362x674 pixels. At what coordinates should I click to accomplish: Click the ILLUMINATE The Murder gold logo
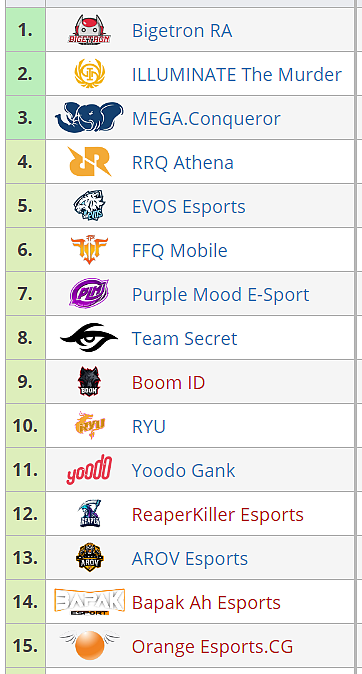(x=89, y=74)
